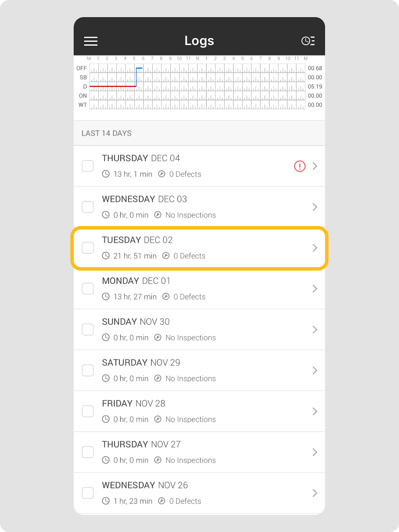The height and width of the screenshot is (532, 399).
Task: Click the clock icon on Tuesday Dec 02
Action: [x=106, y=256]
